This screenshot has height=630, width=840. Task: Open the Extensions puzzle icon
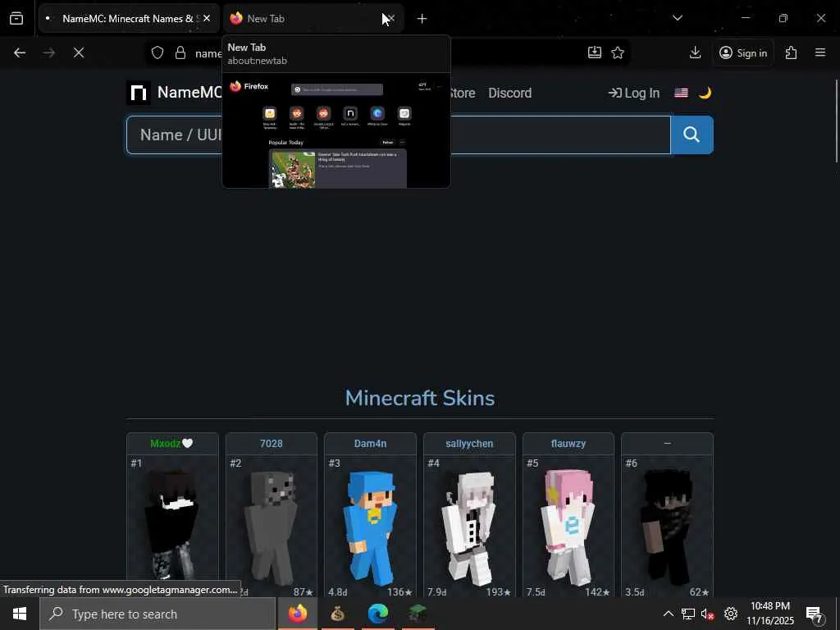[x=792, y=52]
